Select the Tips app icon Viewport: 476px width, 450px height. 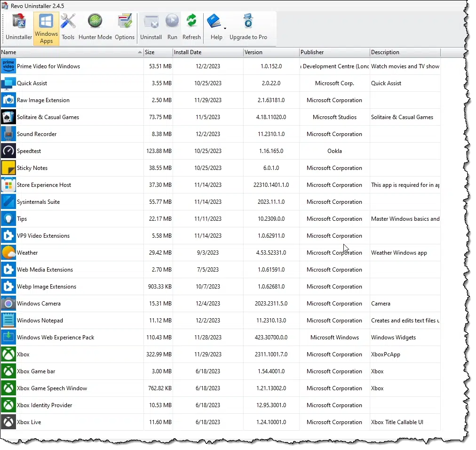click(x=8, y=219)
